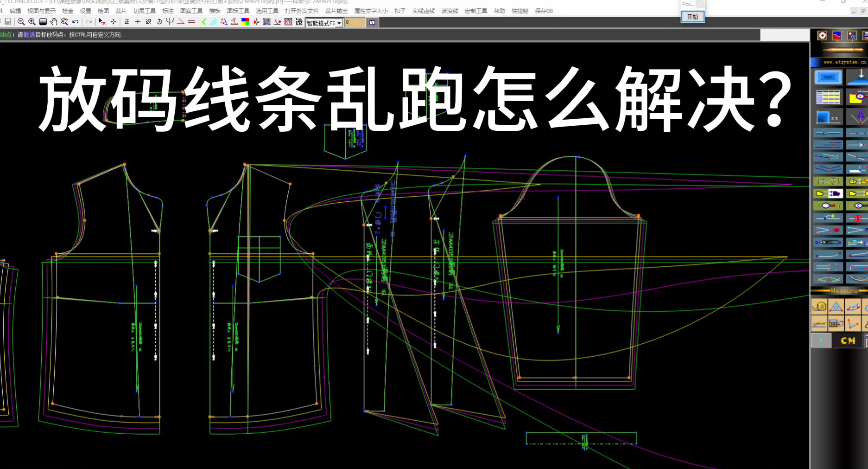Screen dimensions: 868x469
Task: Select the protractor angle measure tool
Action: coord(836,307)
